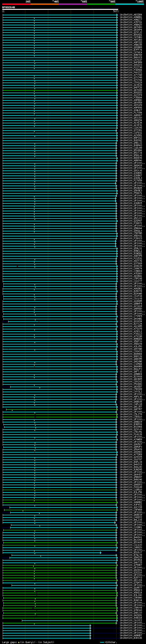The width and height of the screenshot is (146, 644).
Task: Select the red 20% identity color bar
Action: tap(16, 4)
